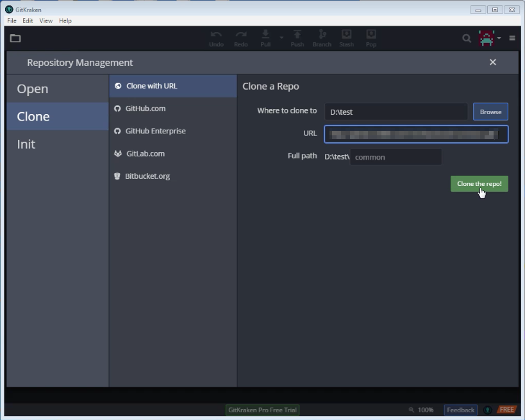Select Clone with URL option
The height and width of the screenshot is (420, 525).
[x=173, y=86]
